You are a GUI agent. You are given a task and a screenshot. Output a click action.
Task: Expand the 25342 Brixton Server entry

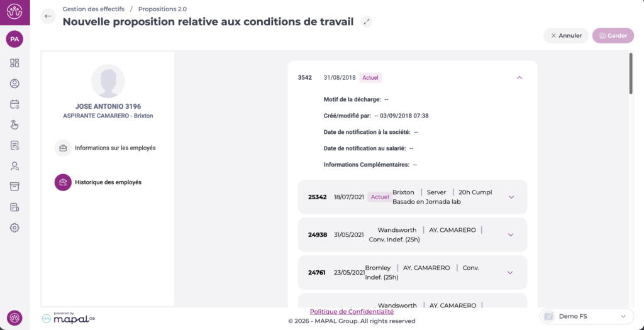511,197
